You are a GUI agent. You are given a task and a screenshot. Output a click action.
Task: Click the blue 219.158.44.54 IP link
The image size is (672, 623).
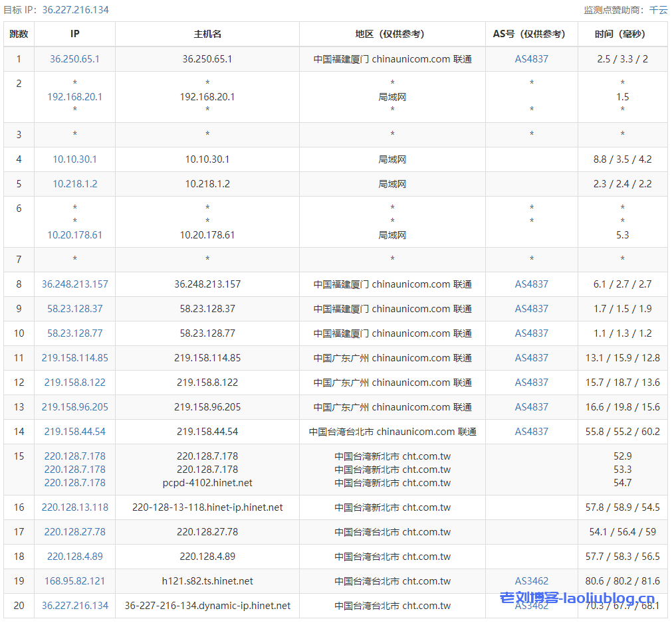point(74,432)
